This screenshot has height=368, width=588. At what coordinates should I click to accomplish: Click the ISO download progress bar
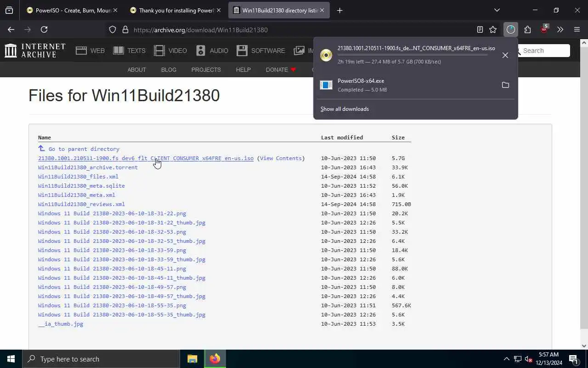[x=413, y=55]
